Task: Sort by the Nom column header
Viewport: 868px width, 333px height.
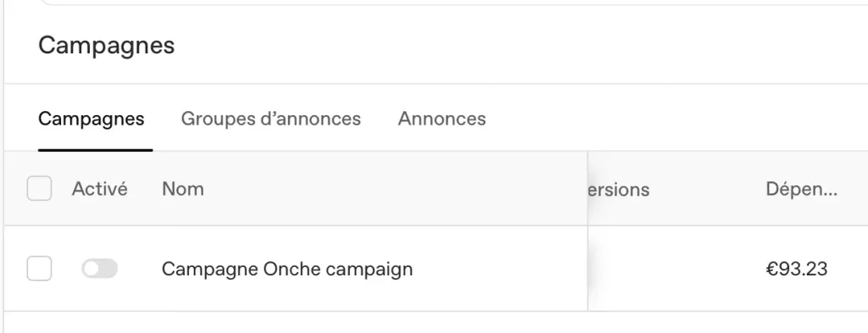Action: tap(183, 189)
